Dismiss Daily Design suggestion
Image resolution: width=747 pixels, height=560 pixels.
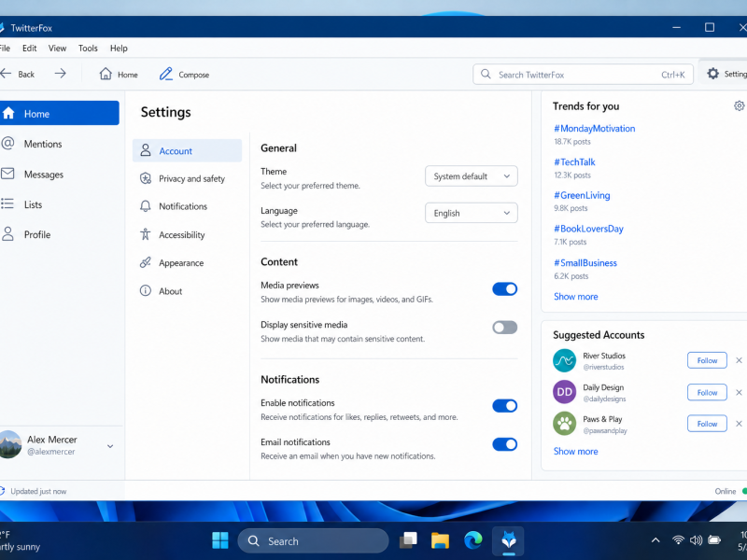point(739,392)
